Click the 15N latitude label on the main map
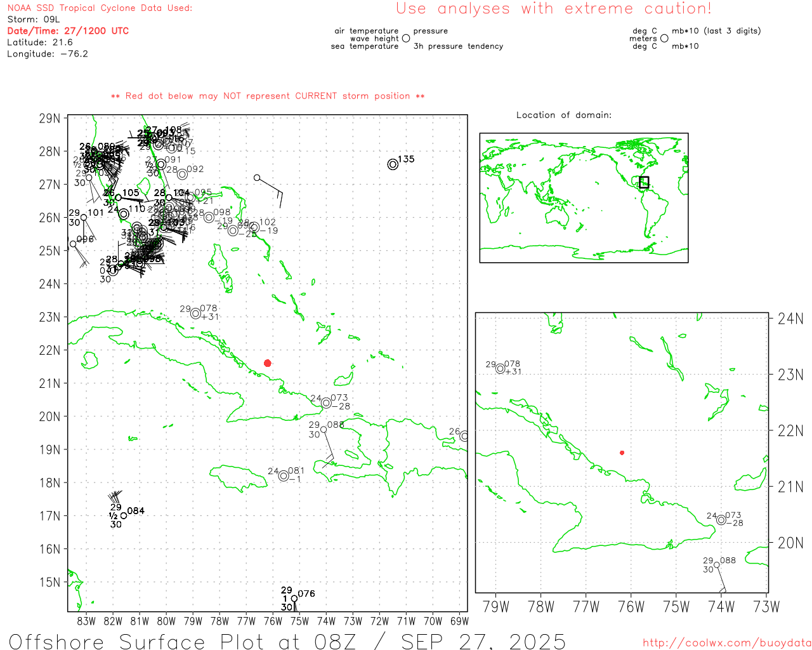This screenshot has height=650, width=812. (50, 582)
